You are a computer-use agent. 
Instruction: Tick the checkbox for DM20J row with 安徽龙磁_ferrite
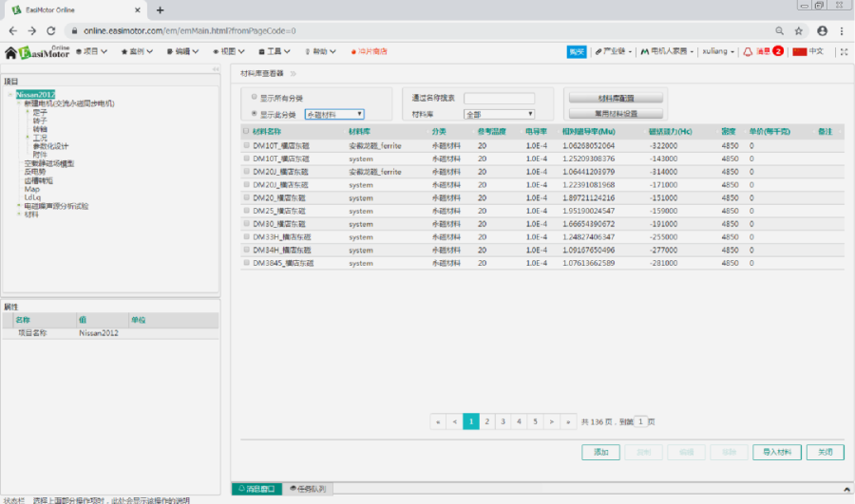[x=246, y=172]
